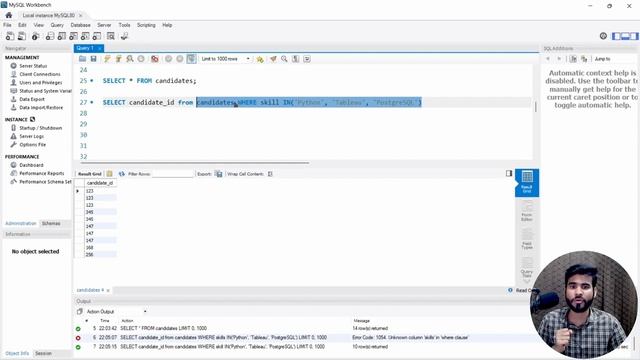Create new schema icon in main toolbar
This screenshot has width=640, height=360.
point(49,36)
